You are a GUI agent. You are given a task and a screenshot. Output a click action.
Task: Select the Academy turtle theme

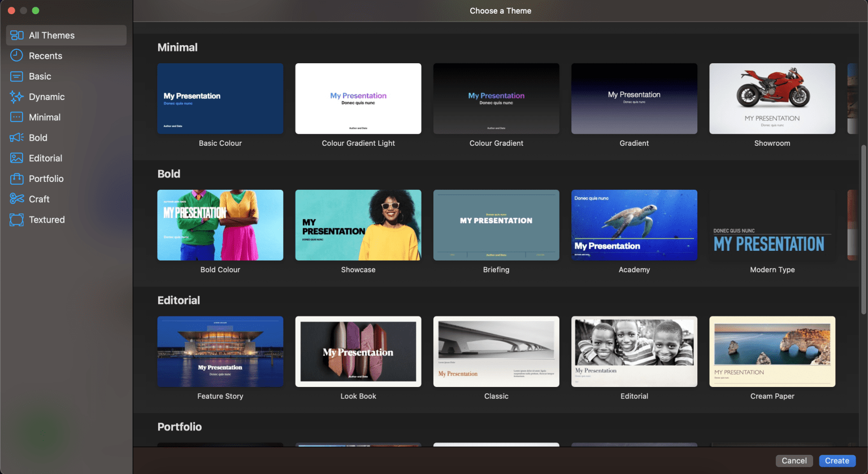(x=634, y=225)
